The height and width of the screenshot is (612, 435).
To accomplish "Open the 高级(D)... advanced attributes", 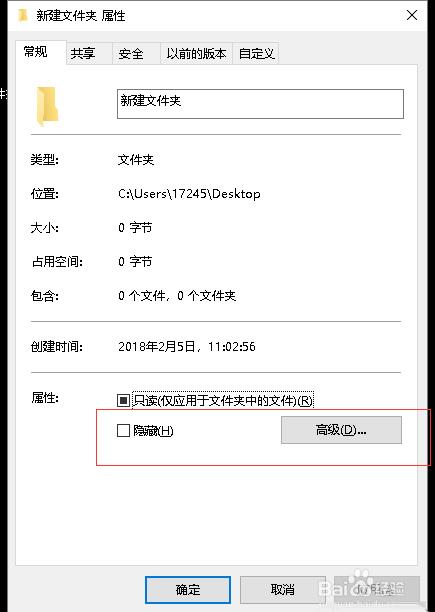I will point(341,430).
